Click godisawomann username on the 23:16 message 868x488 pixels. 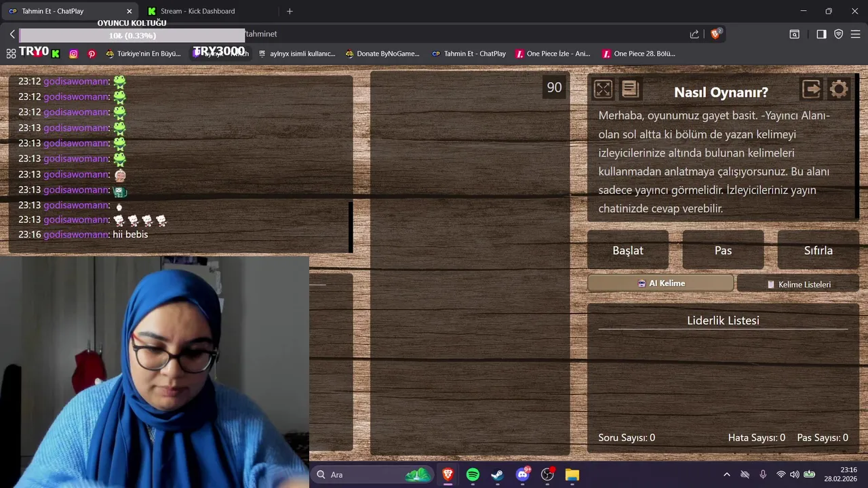77,235
